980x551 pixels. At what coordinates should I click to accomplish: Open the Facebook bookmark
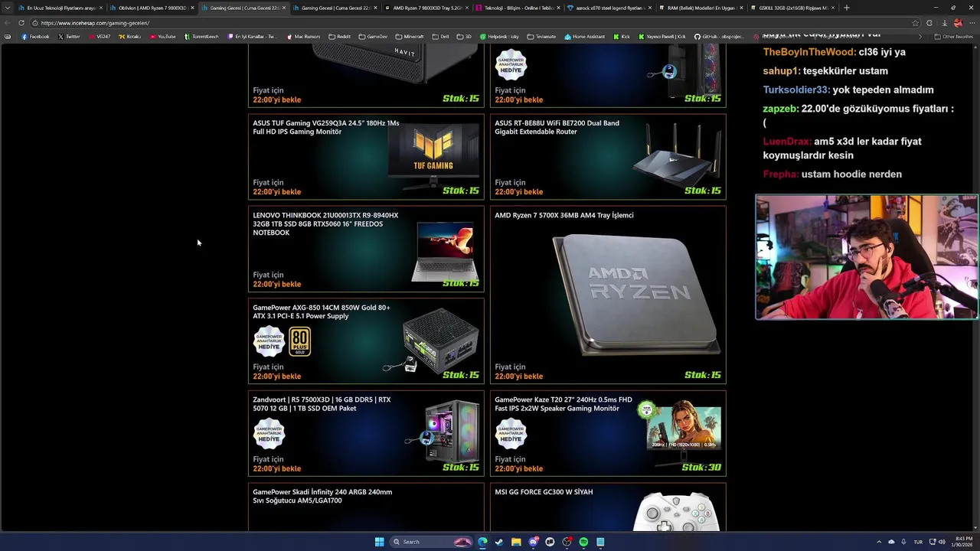pos(35,37)
